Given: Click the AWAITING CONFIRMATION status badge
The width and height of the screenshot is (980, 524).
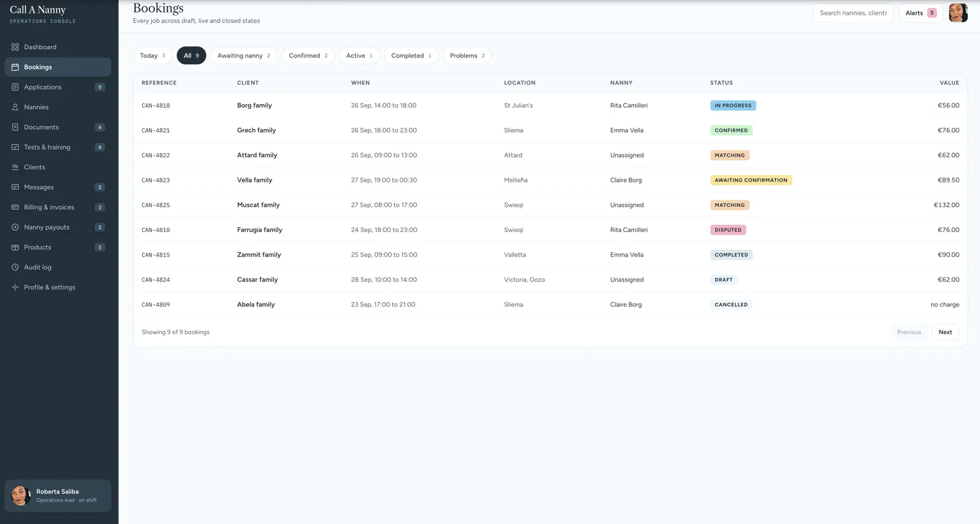Looking at the screenshot, I should [751, 181].
